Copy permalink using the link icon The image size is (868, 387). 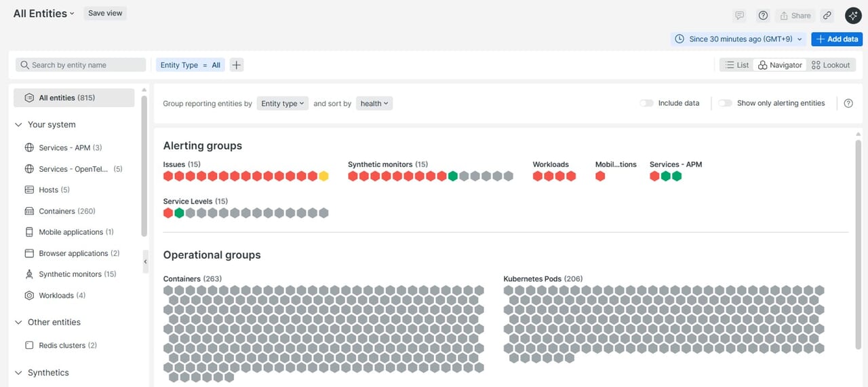[827, 16]
